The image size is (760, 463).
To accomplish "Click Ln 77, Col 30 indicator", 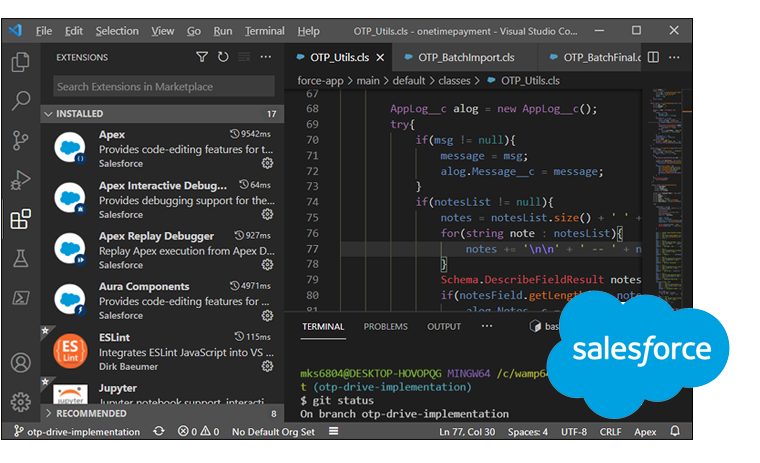I will pos(467,431).
